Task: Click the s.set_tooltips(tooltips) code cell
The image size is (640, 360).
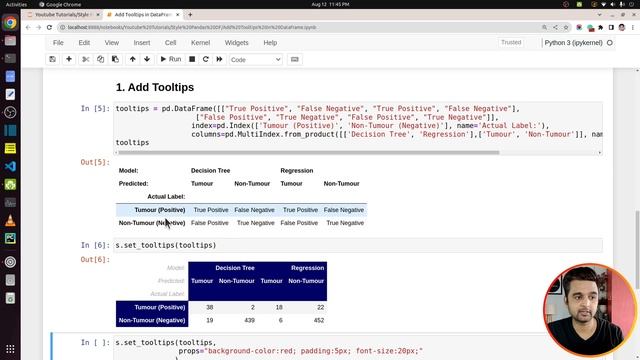Action: click(358, 245)
